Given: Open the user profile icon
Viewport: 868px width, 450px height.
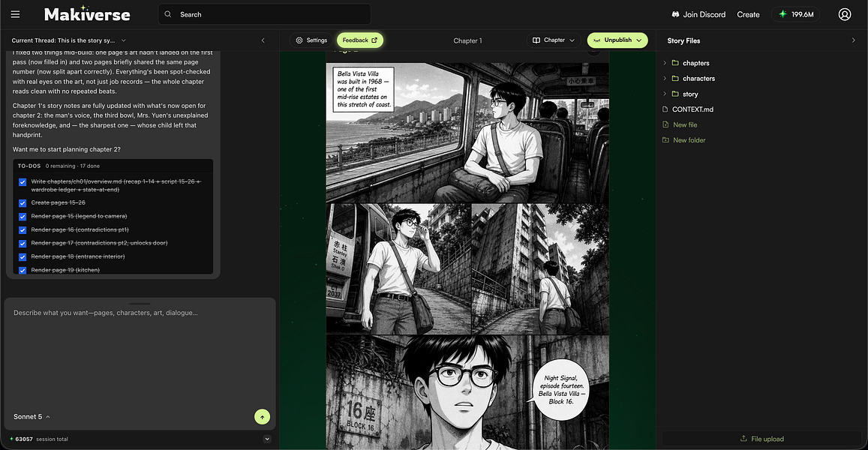Looking at the screenshot, I should [x=844, y=14].
